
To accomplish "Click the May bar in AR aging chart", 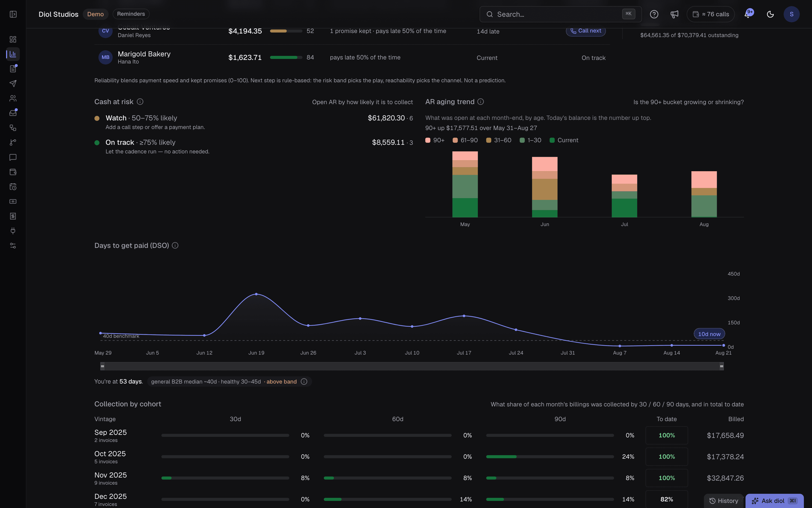I will tap(465, 184).
